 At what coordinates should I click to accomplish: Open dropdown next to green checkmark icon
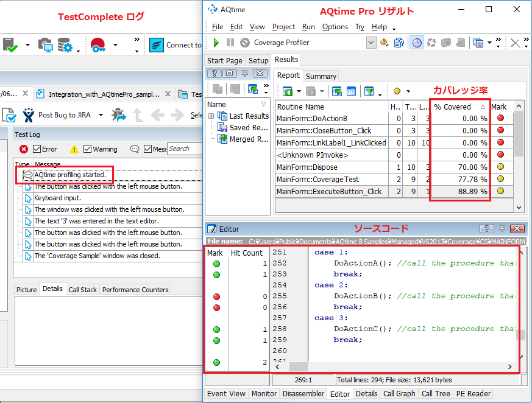pos(27,45)
